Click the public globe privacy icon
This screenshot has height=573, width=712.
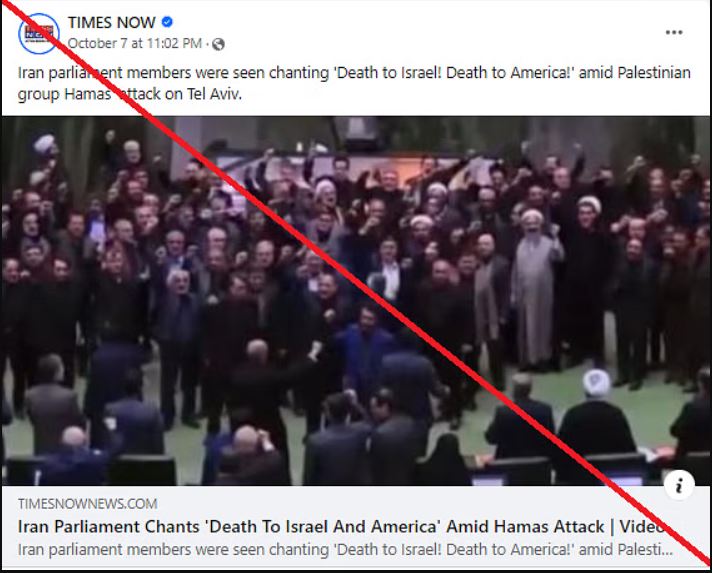218,44
